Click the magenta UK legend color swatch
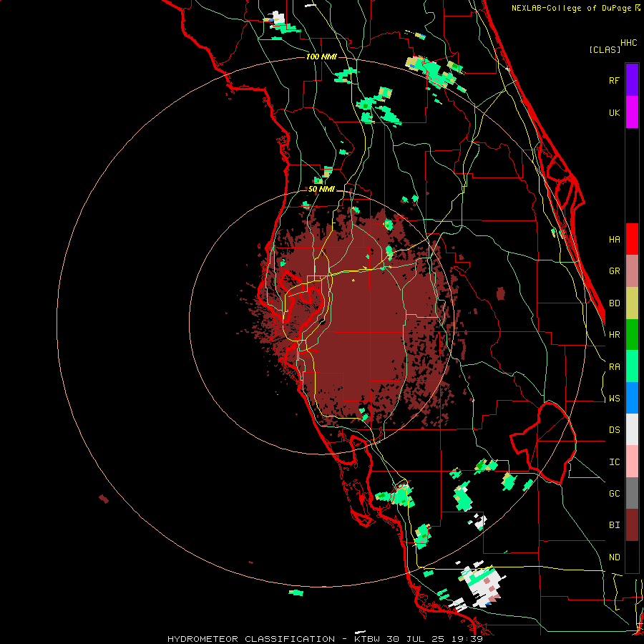This screenshot has height=644, width=644. click(632, 112)
